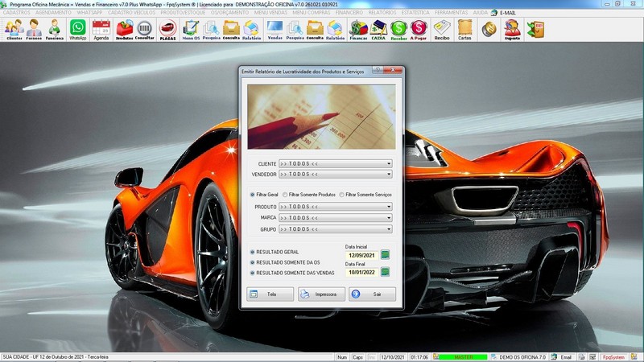Click the Data Final date field
This screenshot has width=644, height=362.
point(361,273)
